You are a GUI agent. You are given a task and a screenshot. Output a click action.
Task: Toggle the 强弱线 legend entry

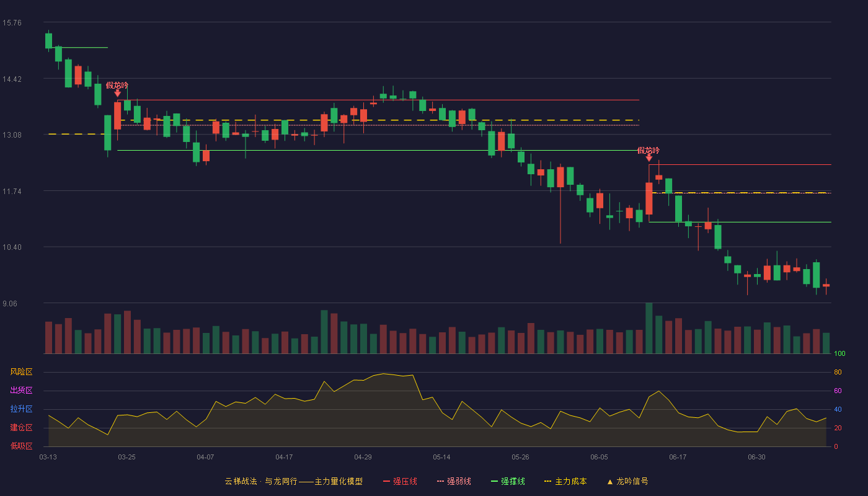point(454,481)
